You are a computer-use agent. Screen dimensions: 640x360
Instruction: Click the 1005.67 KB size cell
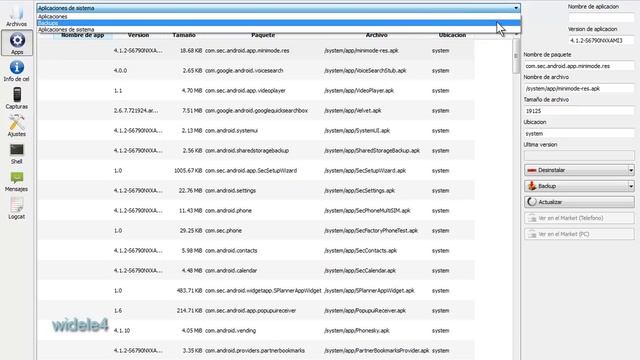(x=188, y=171)
